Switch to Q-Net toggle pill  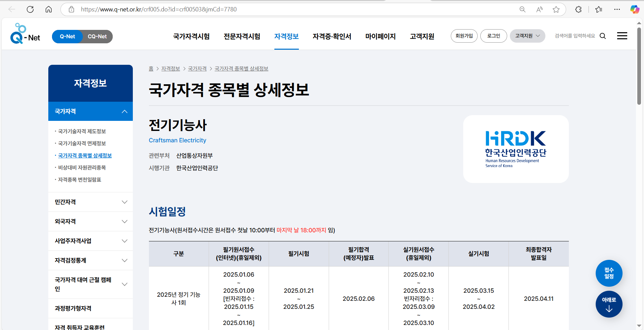[67, 37]
